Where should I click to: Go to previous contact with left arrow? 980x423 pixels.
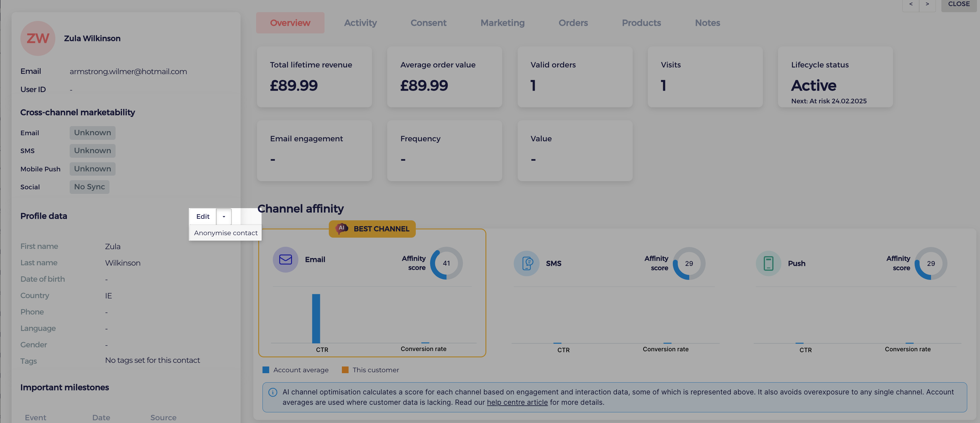tap(911, 4)
